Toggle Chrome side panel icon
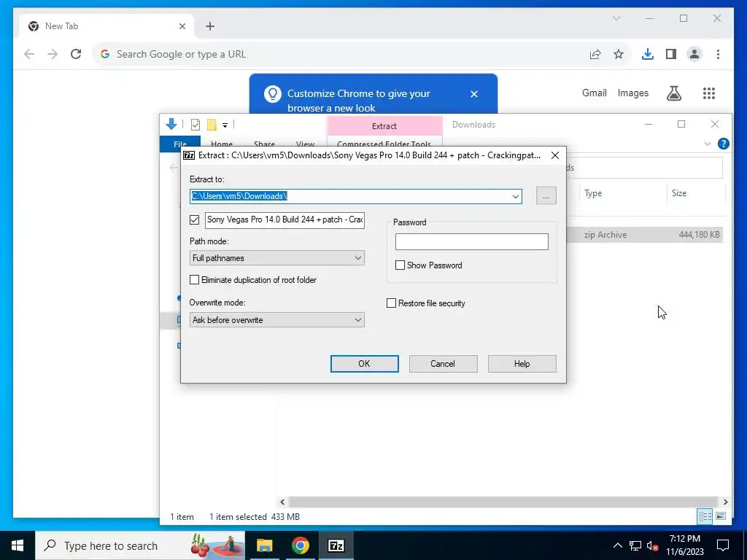Viewport: 747px width, 560px height. 671,54
